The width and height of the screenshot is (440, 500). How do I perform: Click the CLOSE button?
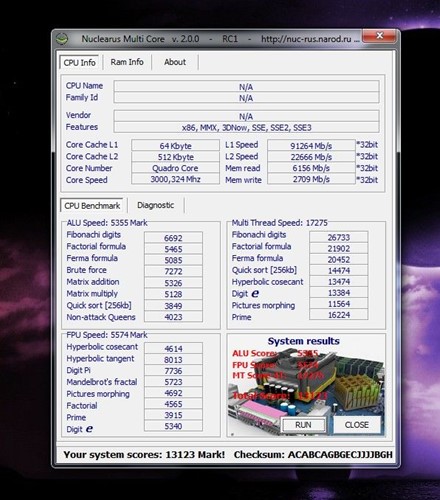coord(357,425)
